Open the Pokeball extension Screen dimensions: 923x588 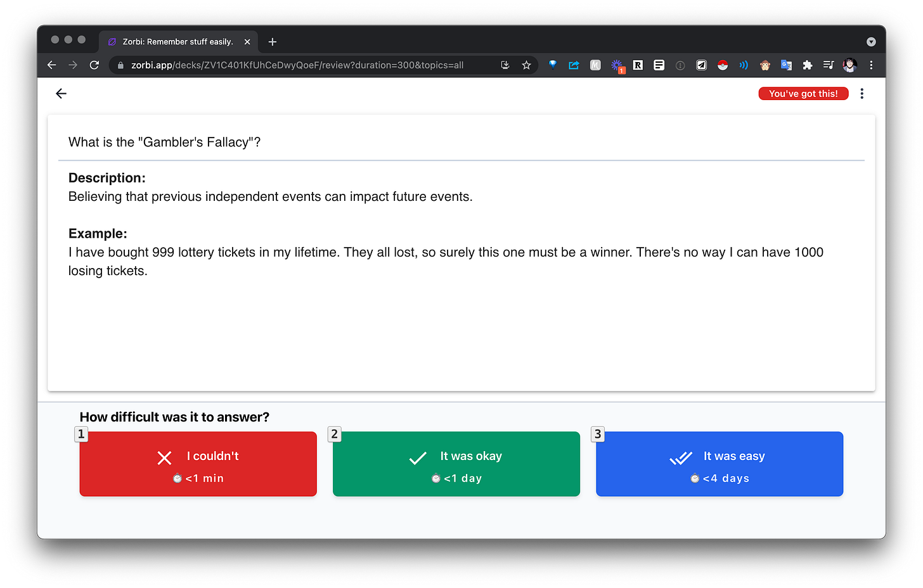click(x=723, y=65)
